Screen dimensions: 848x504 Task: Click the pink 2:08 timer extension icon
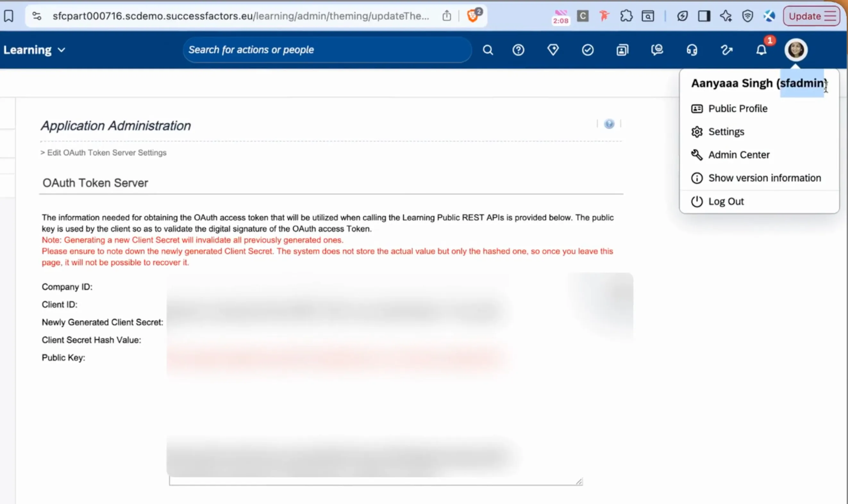click(x=561, y=16)
